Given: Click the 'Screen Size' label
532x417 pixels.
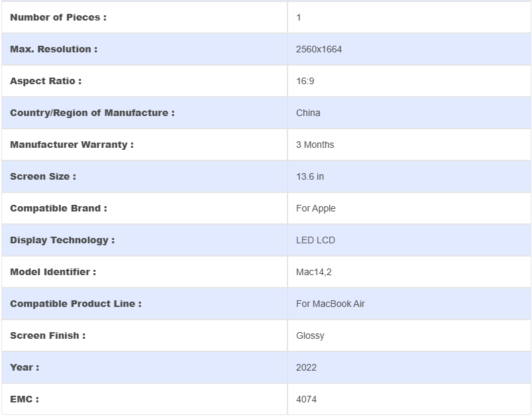Looking at the screenshot, I should 43,176.
